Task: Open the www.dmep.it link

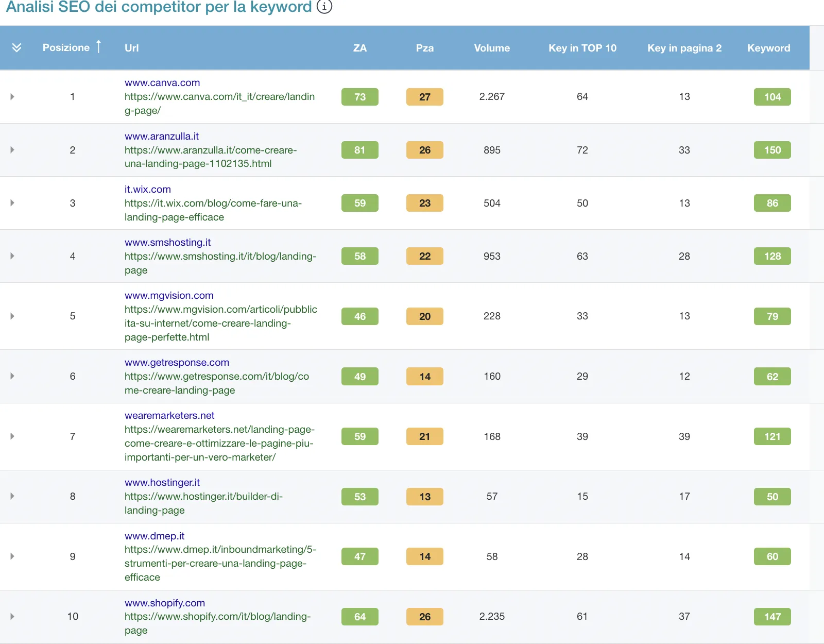Action: pos(154,536)
